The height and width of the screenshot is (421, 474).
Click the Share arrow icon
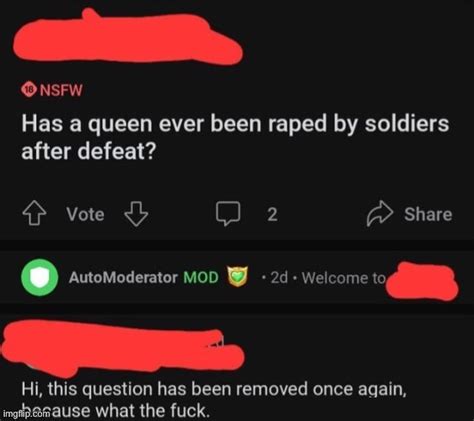coord(380,214)
